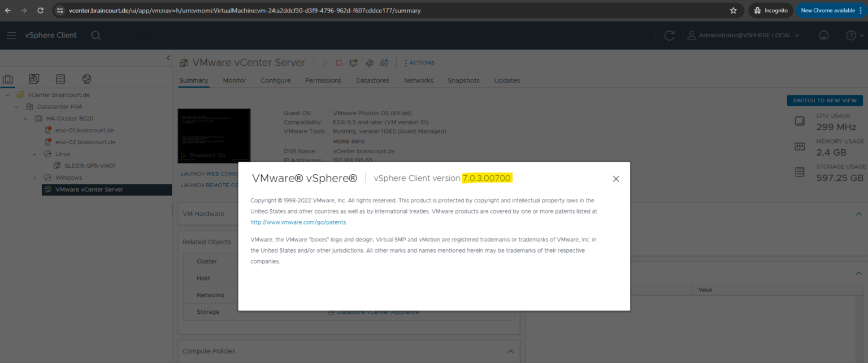Collapse the Compute Policies panel
Image resolution: width=868 pixels, height=363 pixels.
click(x=510, y=351)
